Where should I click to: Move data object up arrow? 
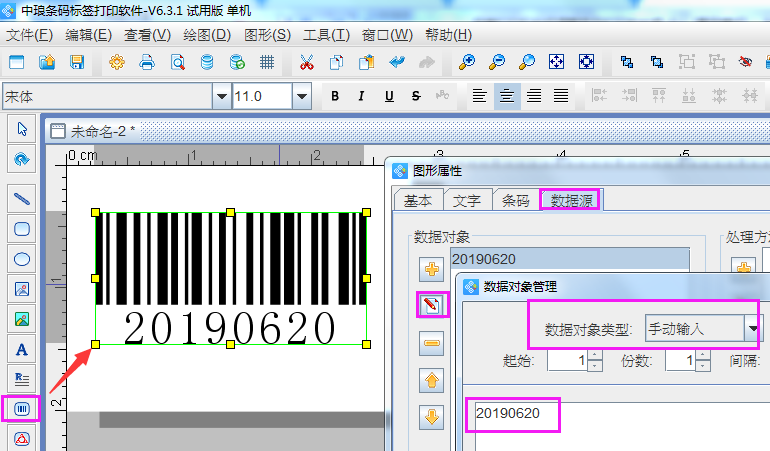click(432, 380)
